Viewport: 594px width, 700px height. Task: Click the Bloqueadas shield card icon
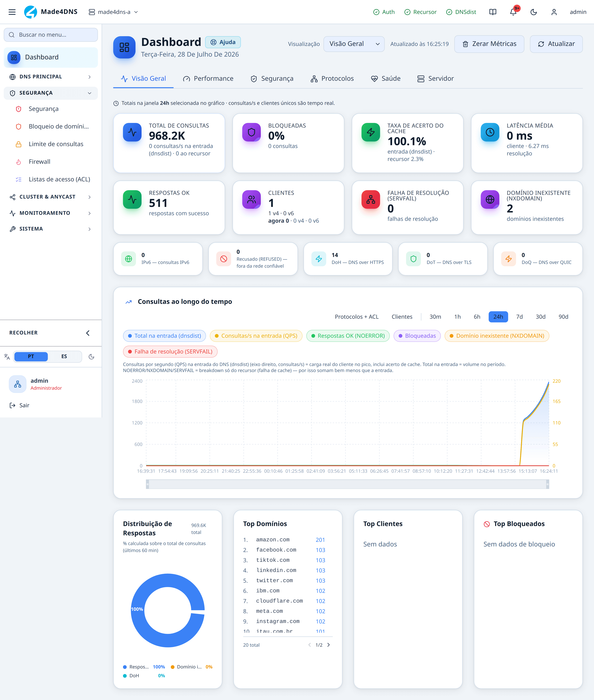click(x=252, y=132)
